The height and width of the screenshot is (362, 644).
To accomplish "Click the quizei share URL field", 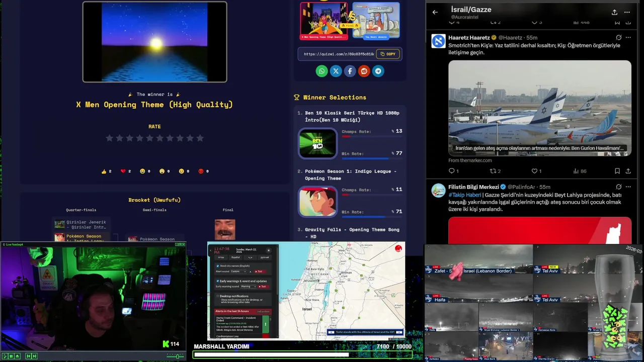I will [x=339, y=54].
